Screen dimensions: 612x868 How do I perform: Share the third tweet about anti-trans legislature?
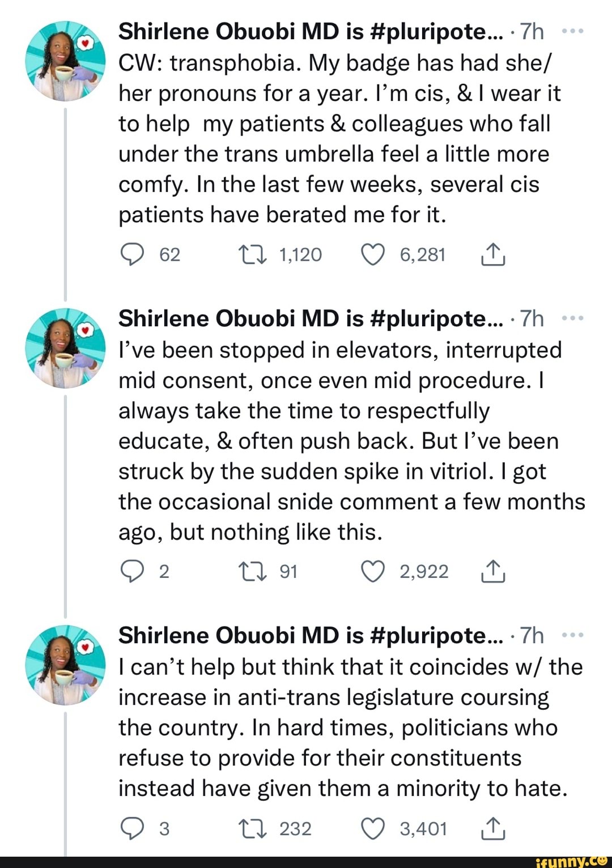click(492, 829)
